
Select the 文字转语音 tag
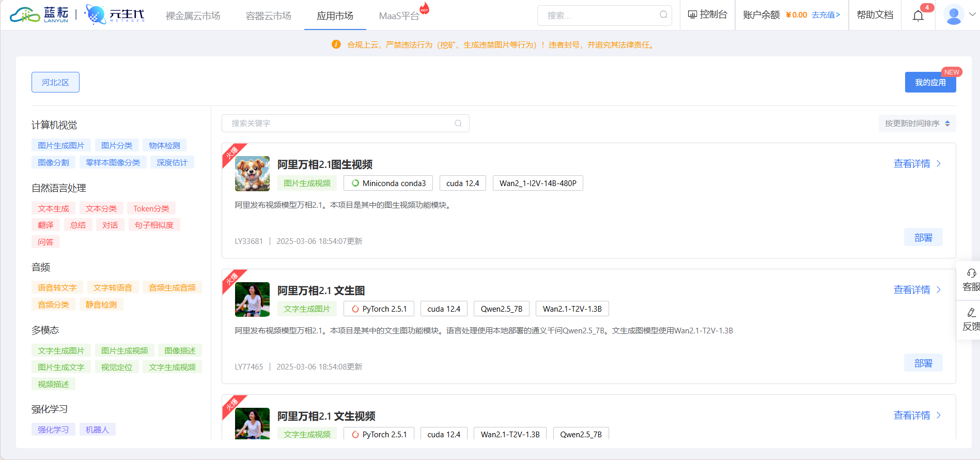(113, 288)
